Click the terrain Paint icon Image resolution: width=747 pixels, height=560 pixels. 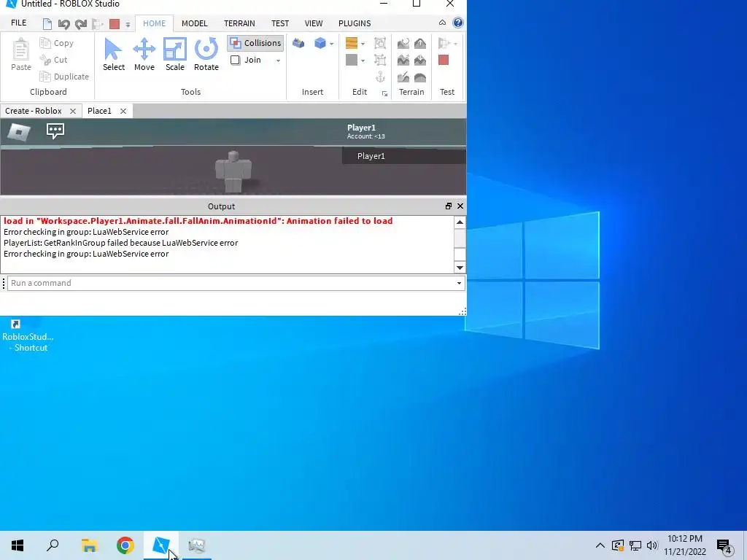click(403, 77)
